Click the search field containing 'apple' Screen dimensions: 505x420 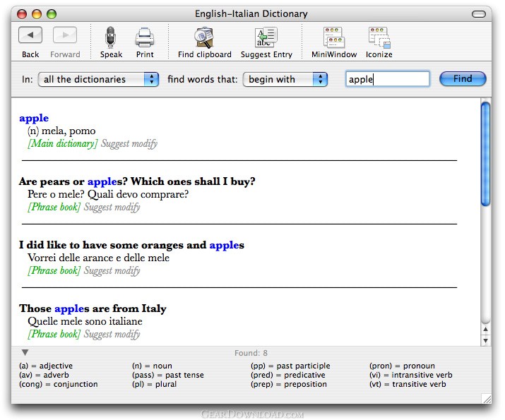(388, 79)
